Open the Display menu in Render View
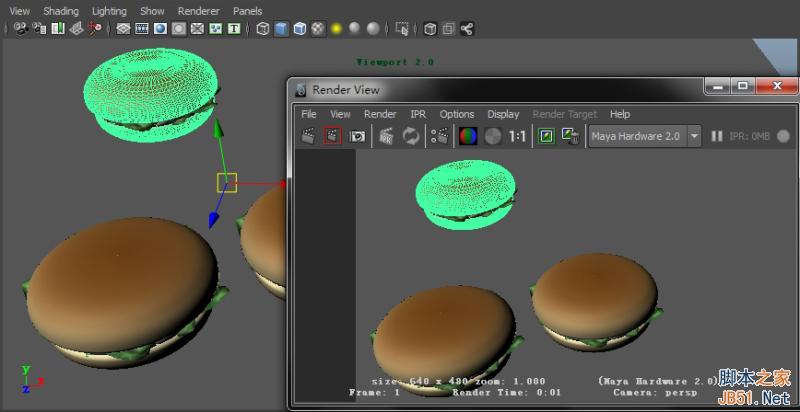Image resolution: width=800 pixels, height=412 pixels. click(x=503, y=114)
